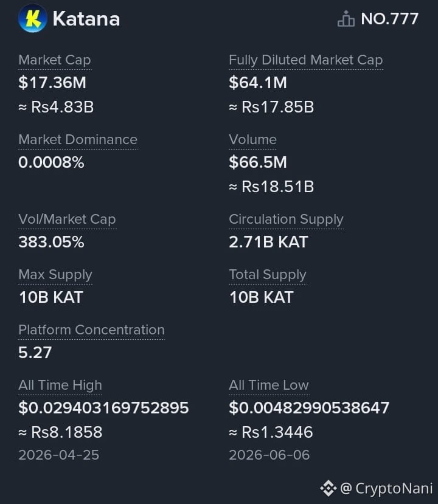Tap the Circulation Supply label

coord(286,219)
